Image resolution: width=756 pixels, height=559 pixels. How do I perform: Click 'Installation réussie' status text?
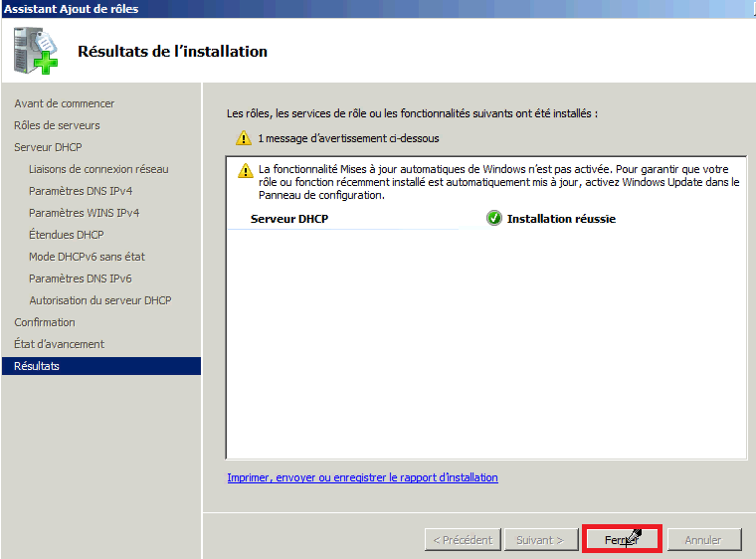561,219
